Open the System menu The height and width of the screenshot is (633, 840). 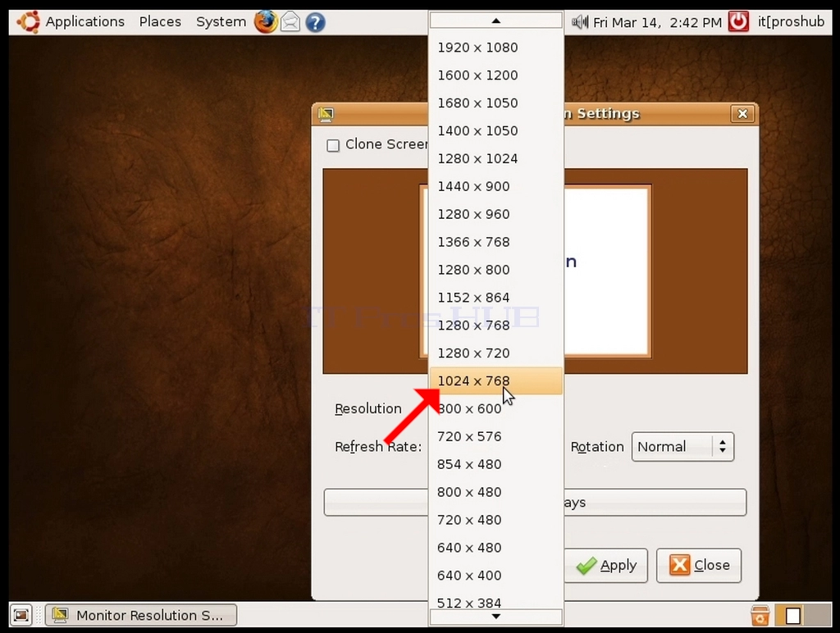click(221, 22)
